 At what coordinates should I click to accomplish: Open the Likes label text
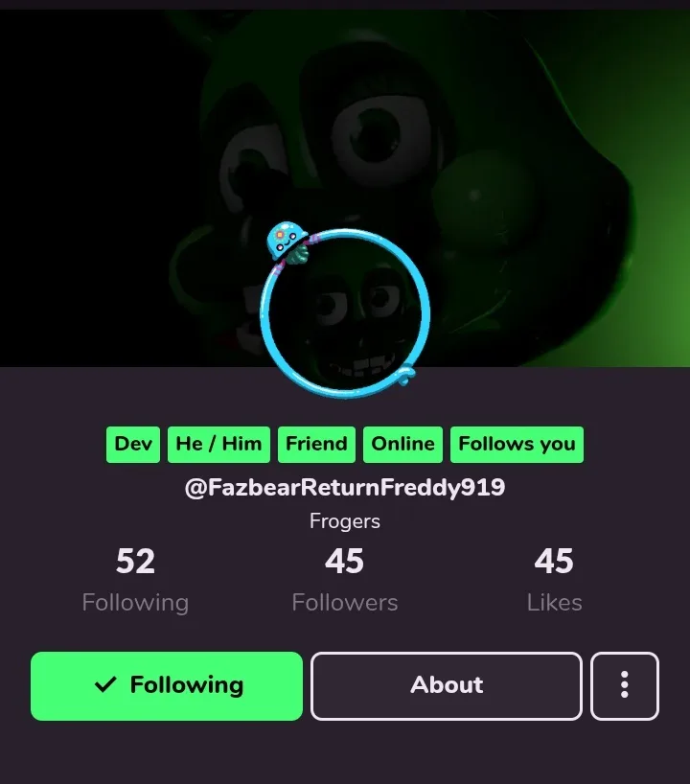click(554, 603)
